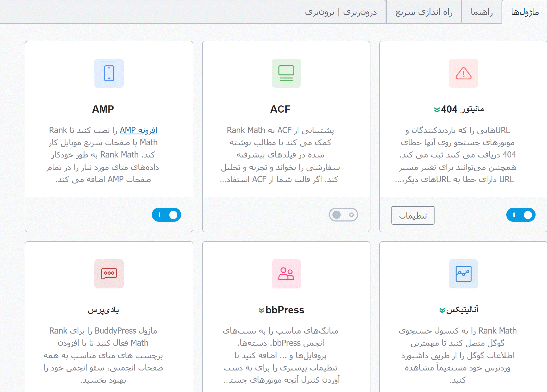Enable the ACF module toggle
Screen dimensions: 547x392
coord(343,215)
